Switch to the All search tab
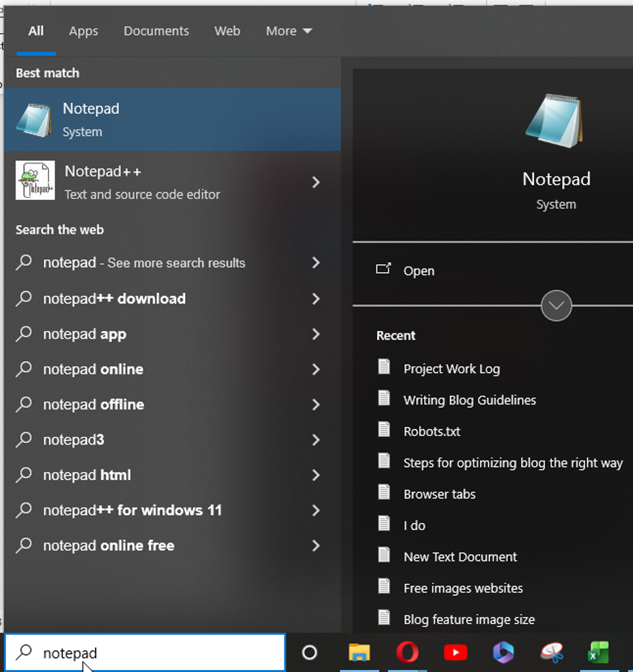Screen dimensions: 633x672 click(x=36, y=31)
